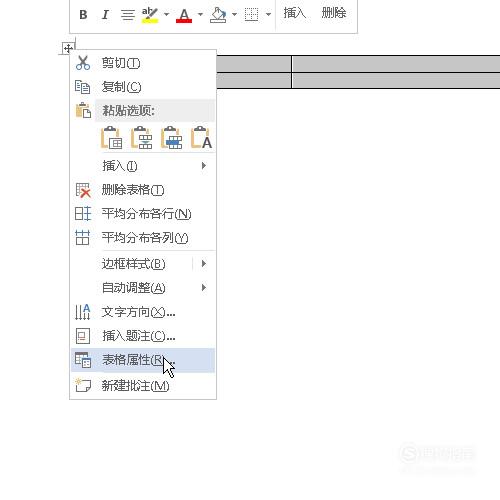The height and width of the screenshot is (500, 500).
Task: Open font color dropdown arrow
Action: tap(200, 15)
